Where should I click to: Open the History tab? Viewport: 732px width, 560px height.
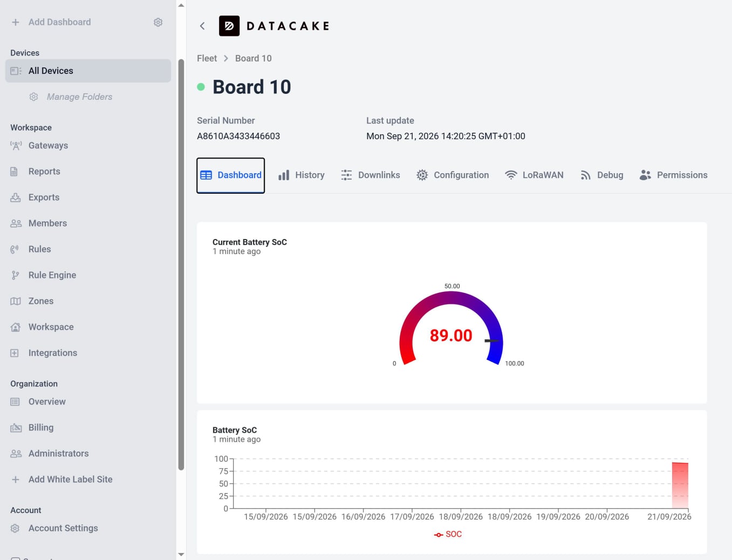302,175
